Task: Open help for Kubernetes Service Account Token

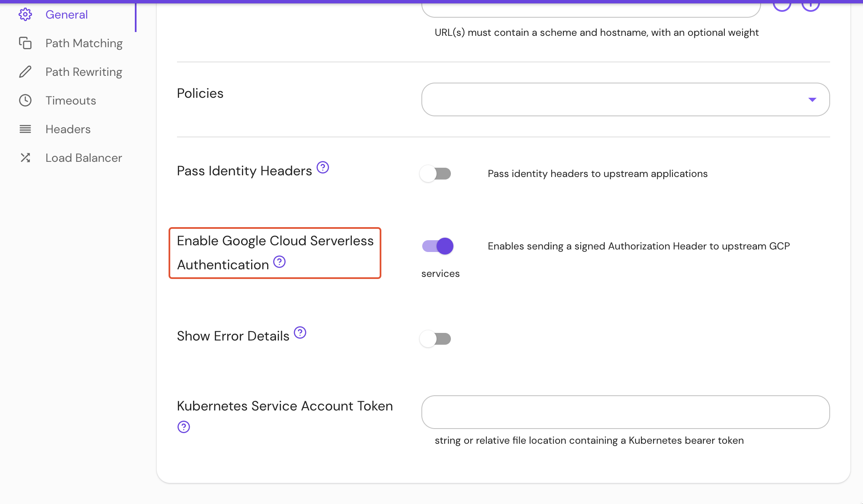Action: click(x=184, y=427)
